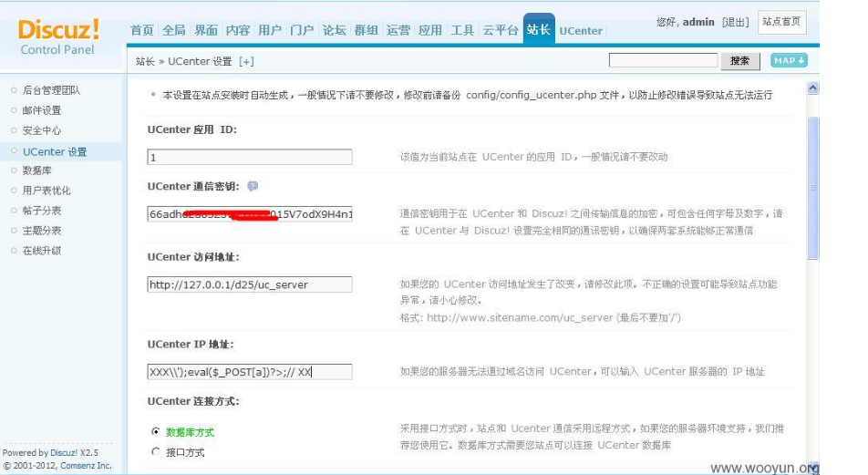Click the MAP button icon
Screen dimensions: 868x475
789,60
